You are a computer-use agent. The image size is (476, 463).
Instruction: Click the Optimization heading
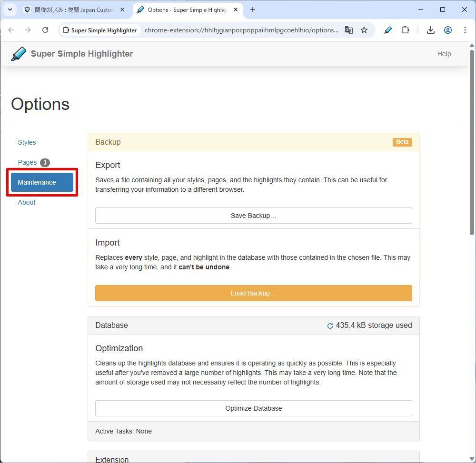[119, 348]
